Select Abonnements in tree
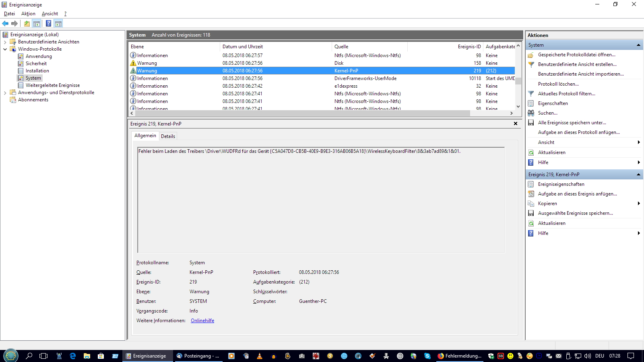Image resolution: width=644 pixels, height=362 pixels. tap(33, 100)
